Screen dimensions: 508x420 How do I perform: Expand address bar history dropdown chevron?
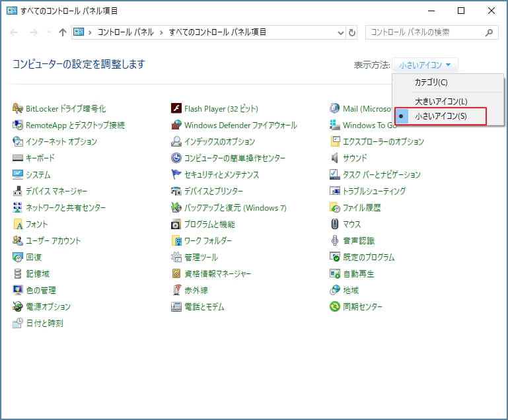pos(340,33)
